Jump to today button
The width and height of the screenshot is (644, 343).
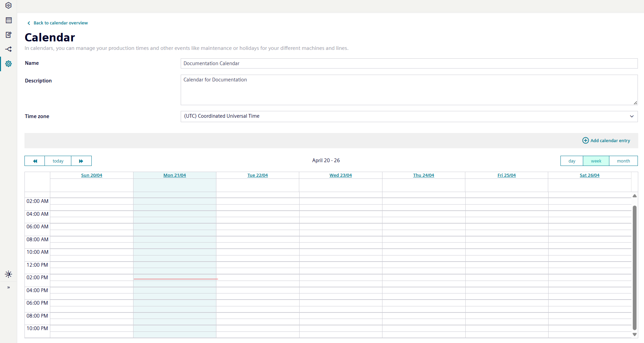58,161
